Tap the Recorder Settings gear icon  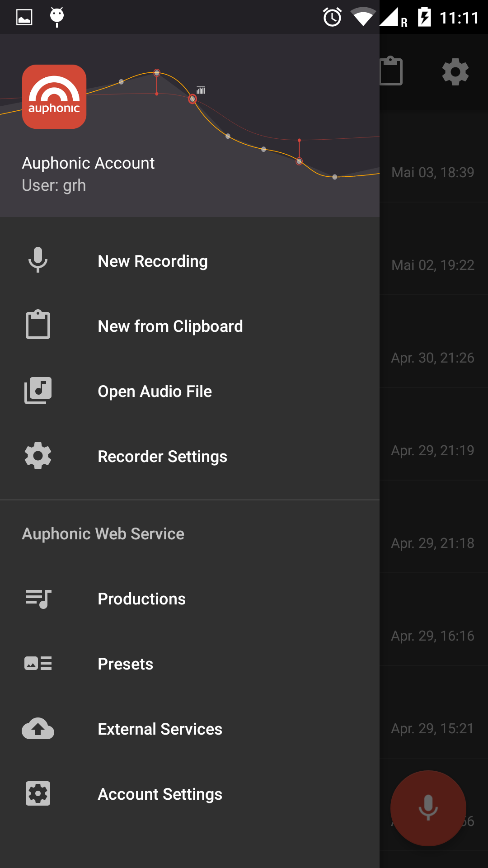click(x=38, y=456)
